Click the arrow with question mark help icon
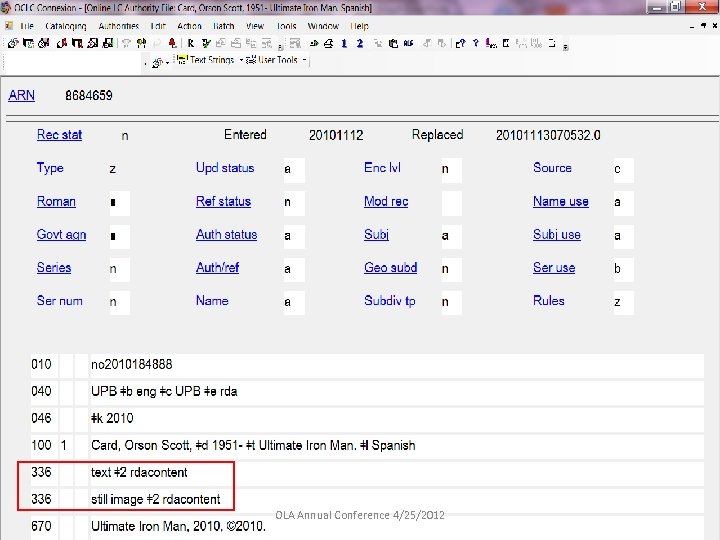The width and height of the screenshot is (720, 540). tap(460, 43)
